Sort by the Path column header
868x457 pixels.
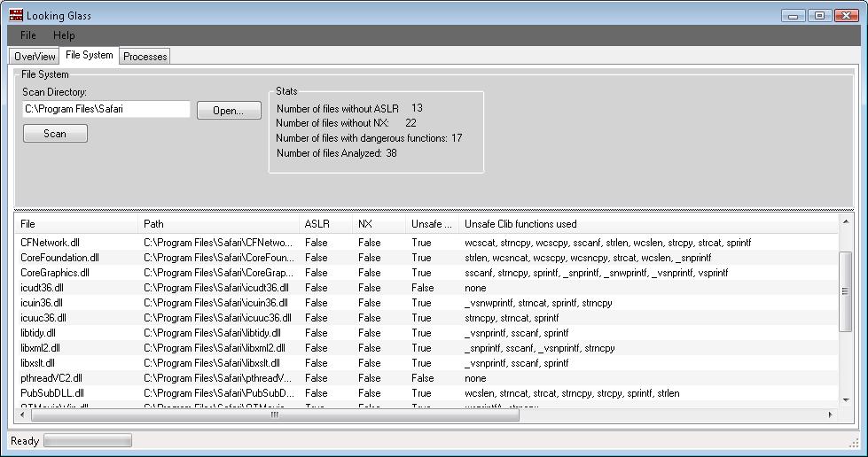218,223
